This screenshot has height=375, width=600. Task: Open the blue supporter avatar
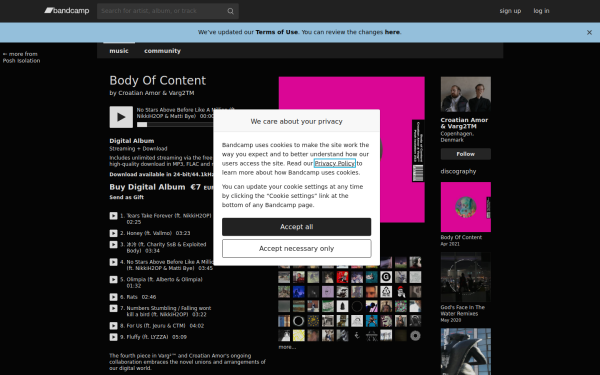(298, 292)
